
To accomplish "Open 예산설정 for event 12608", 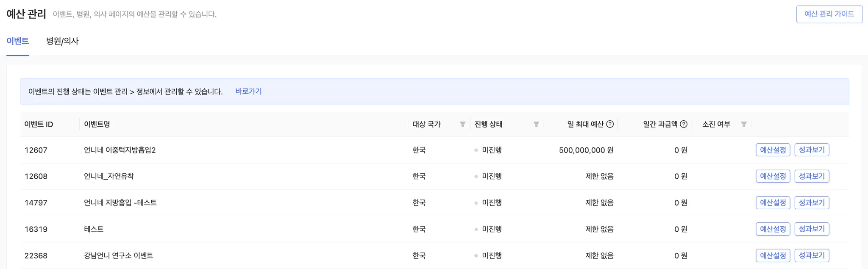I will [773, 176].
